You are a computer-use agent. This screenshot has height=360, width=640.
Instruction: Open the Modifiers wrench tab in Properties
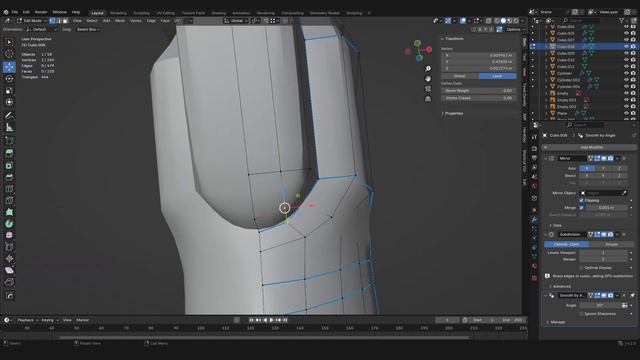[x=534, y=220]
